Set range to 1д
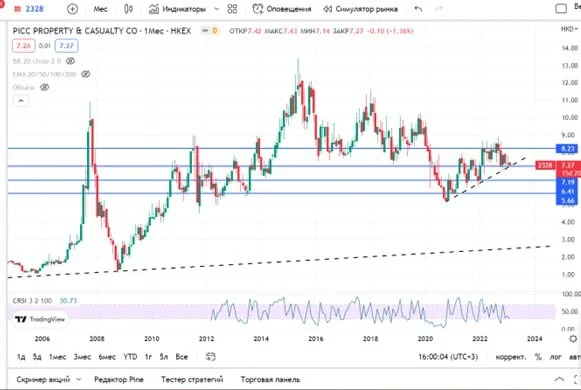 (21, 357)
